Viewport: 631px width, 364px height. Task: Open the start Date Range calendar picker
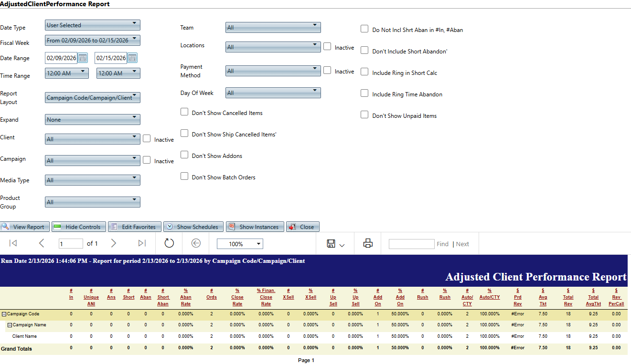83,58
